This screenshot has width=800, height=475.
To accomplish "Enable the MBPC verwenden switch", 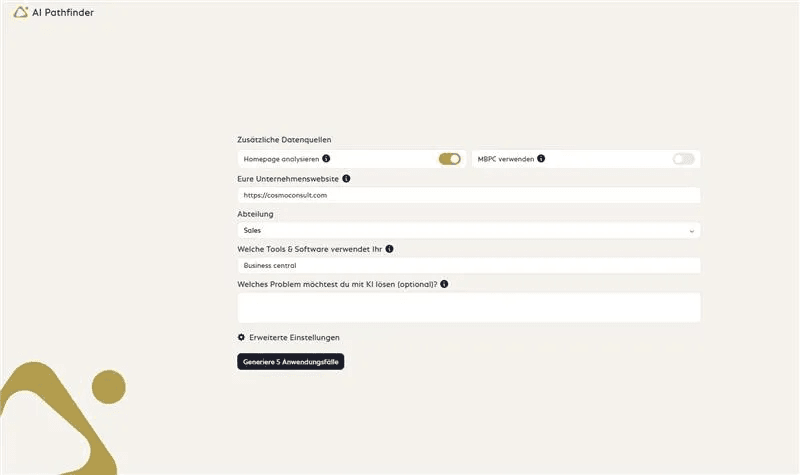I will [683, 159].
